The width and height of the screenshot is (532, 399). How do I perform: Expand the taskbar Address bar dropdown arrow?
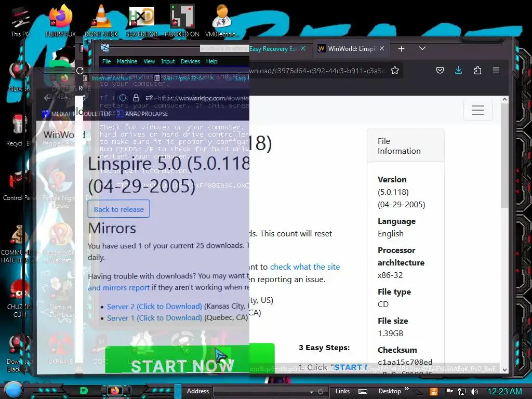(311, 392)
